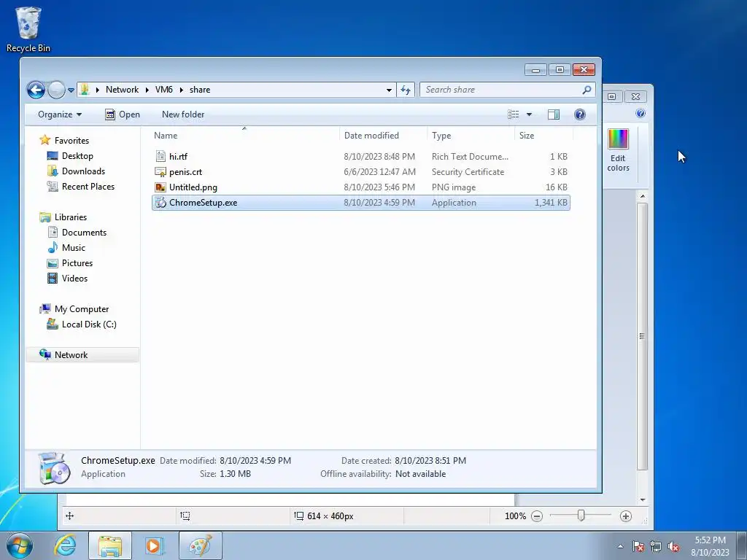Viewport: 747px width, 560px height.
Task: Select the penis.crt certificate file icon
Action: (160, 172)
